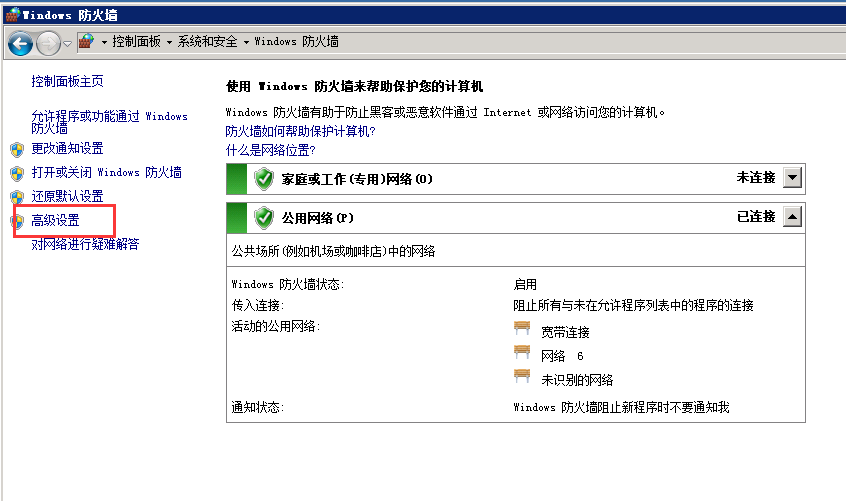The image size is (846, 501).
Task: Click the 活动的公用网络: label
Action: tap(276, 326)
